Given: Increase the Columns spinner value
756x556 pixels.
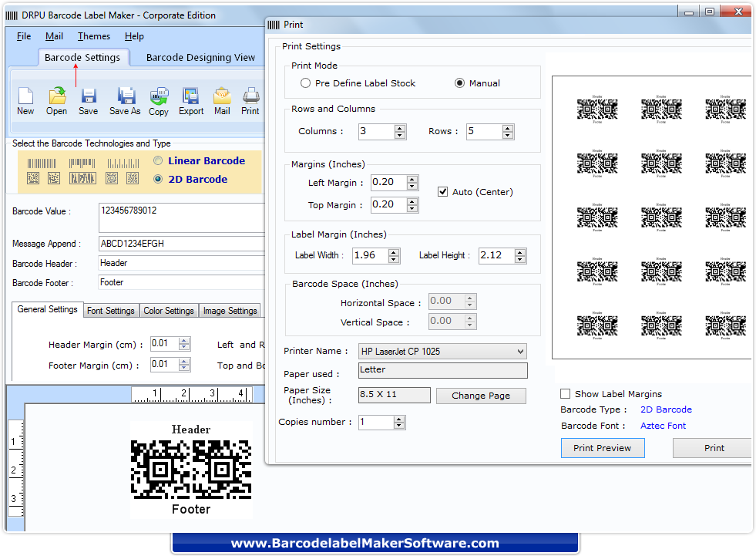Looking at the screenshot, I should pyautogui.click(x=400, y=128).
